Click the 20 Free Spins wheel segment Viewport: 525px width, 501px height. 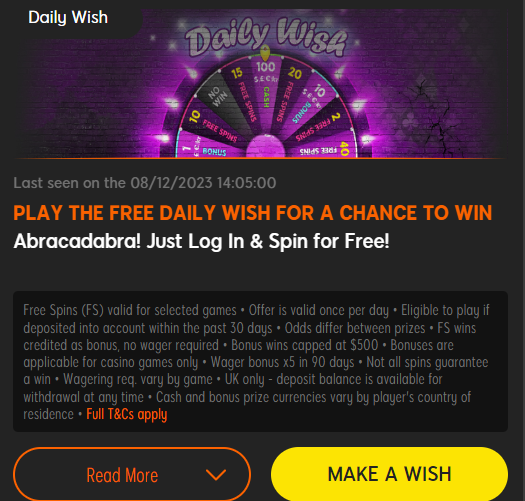[288, 94]
